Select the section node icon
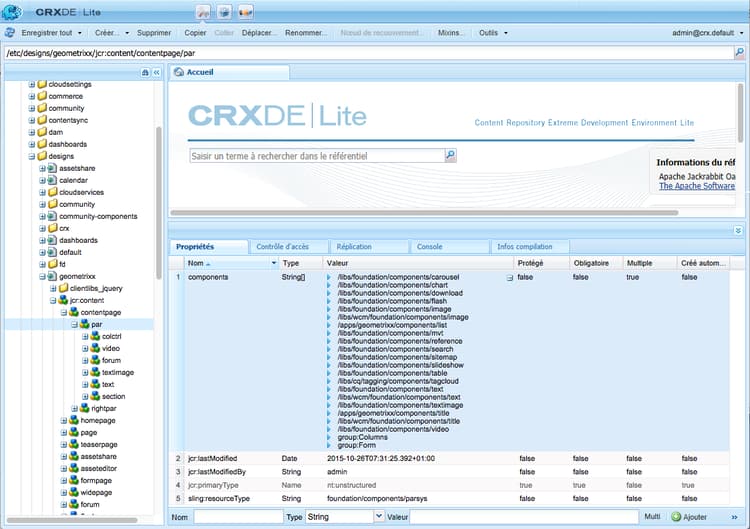 pyautogui.click(x=95, y=396)
